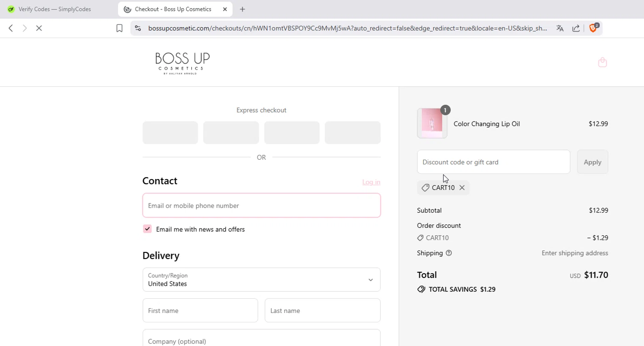
Task: Close the Checkout - Boss Up Cosmetics tab
Action: pos(225,9)
